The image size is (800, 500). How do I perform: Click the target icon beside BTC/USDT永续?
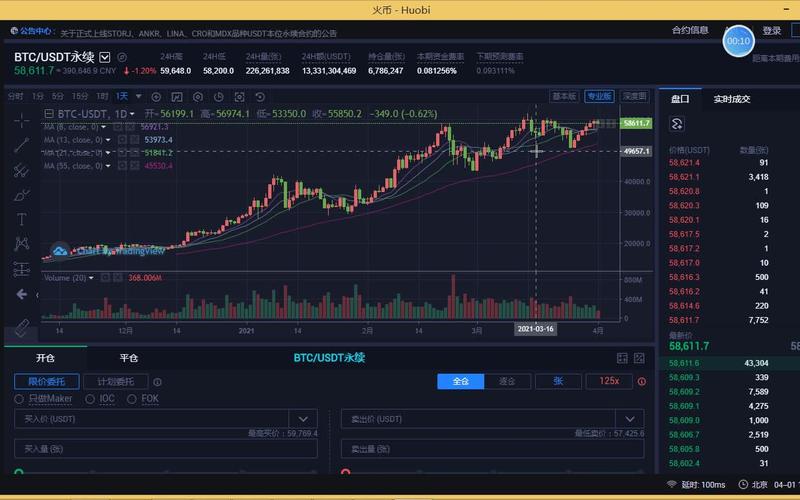122,57
